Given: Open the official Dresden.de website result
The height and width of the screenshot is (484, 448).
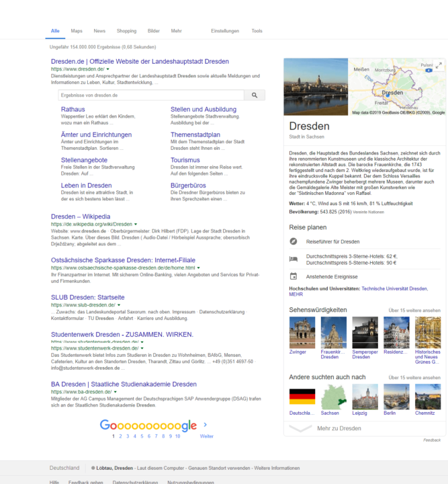Looking at the screenshot, I should (140, 61).
